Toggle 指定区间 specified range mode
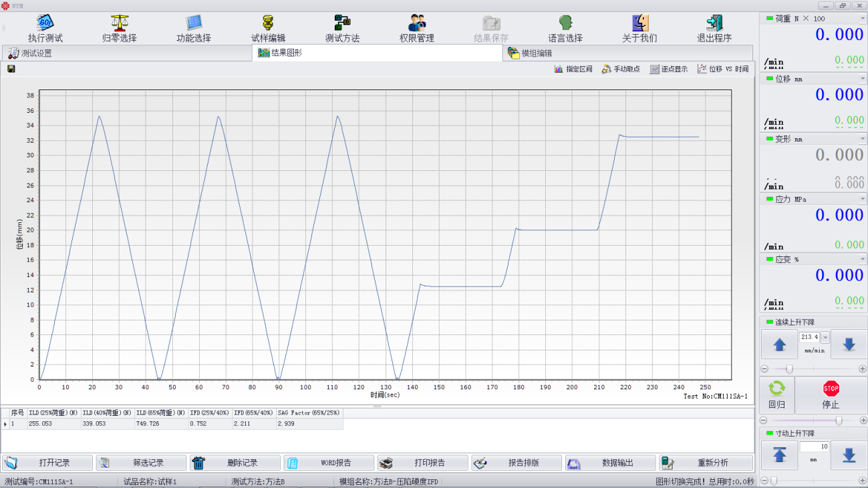The width and height of the screenshot is (868, 488). coord(573,69)
